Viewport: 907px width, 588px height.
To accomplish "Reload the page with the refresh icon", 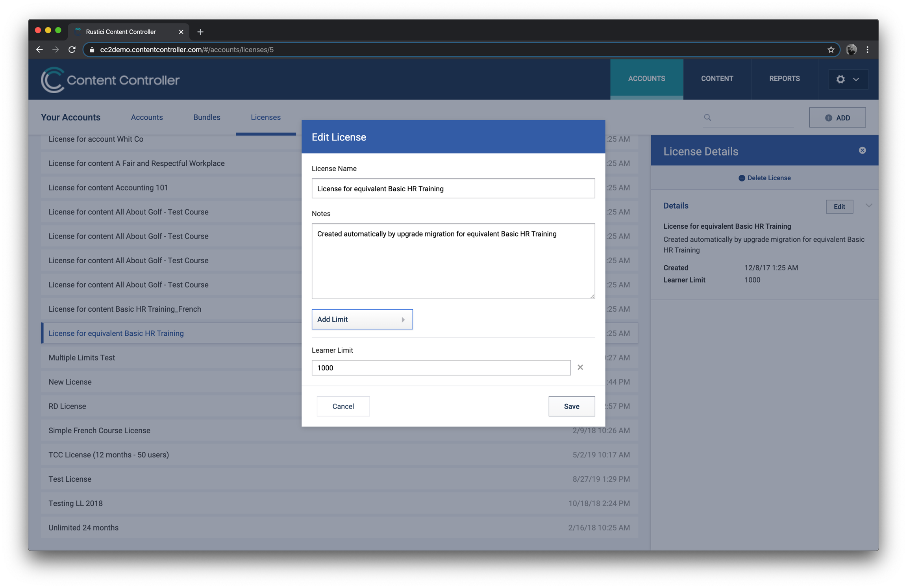I will click(x=72, y=50).
